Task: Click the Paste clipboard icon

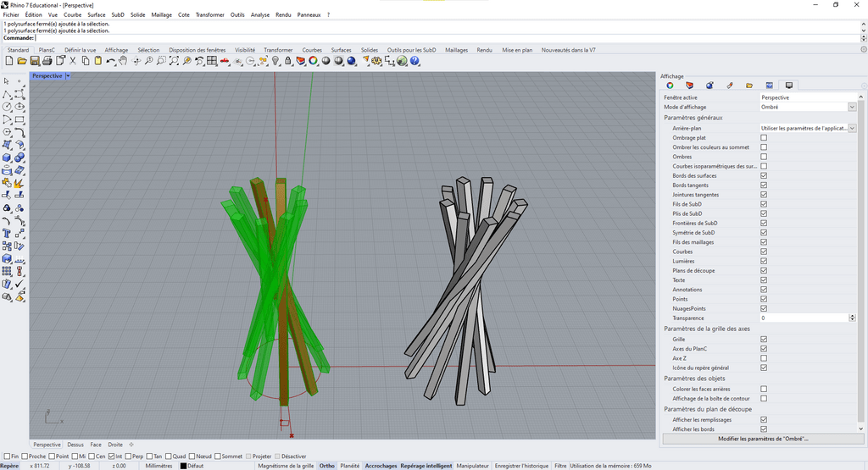Action: click(x=98, y=61)
